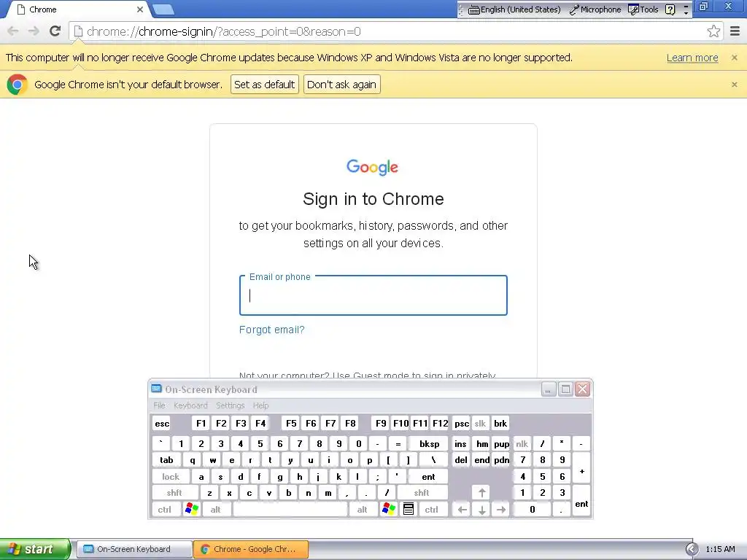Viewport: 747px width, 560px height.
Task: Toggle the right alt key on keyboard
Action: (x=362, y=509)
